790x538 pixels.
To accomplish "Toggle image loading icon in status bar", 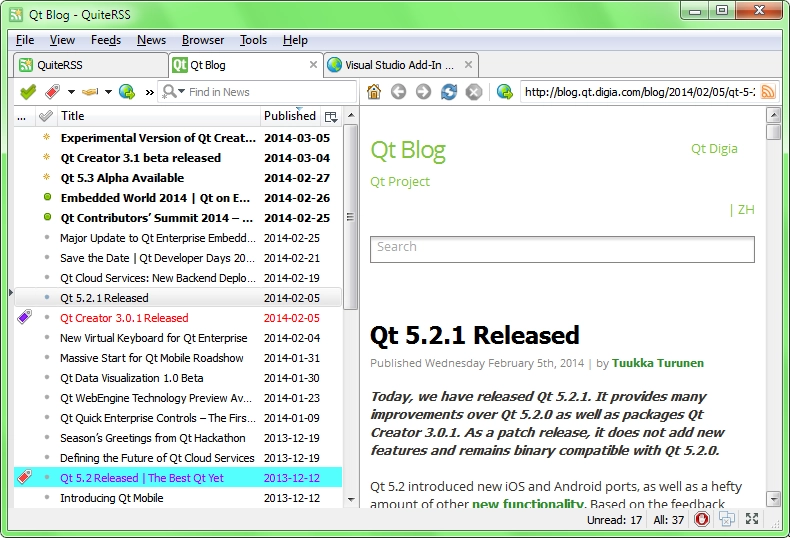I will (x=727, y=519).
